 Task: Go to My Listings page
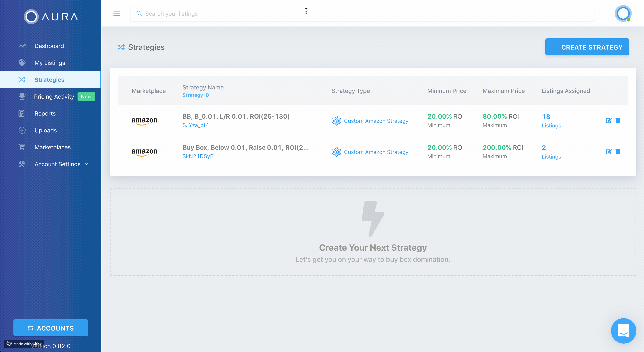point(50,63)
